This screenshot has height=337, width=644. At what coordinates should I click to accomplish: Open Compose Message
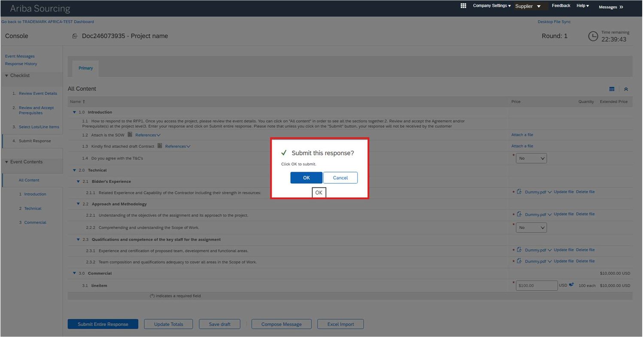click(x=281, y=324)
